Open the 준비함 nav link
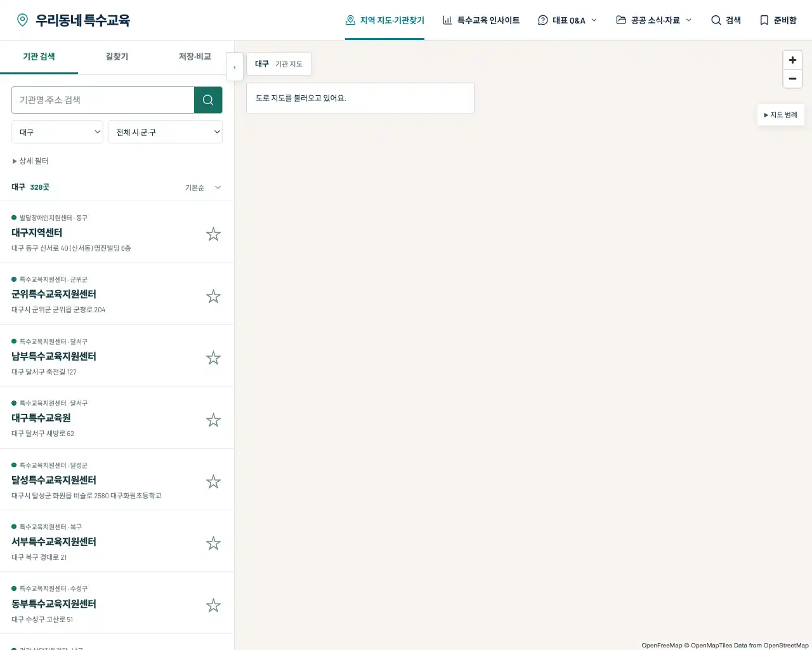 click(778, 20)
